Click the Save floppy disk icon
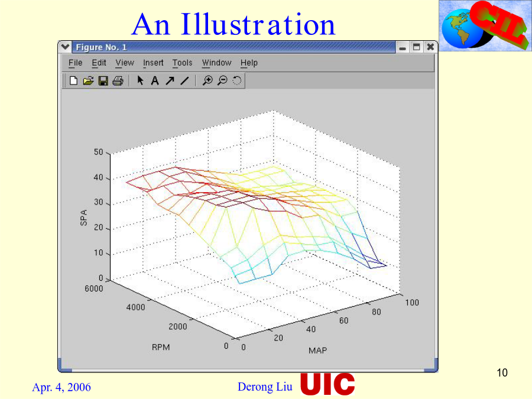532x399 pixels. point(103,81)
